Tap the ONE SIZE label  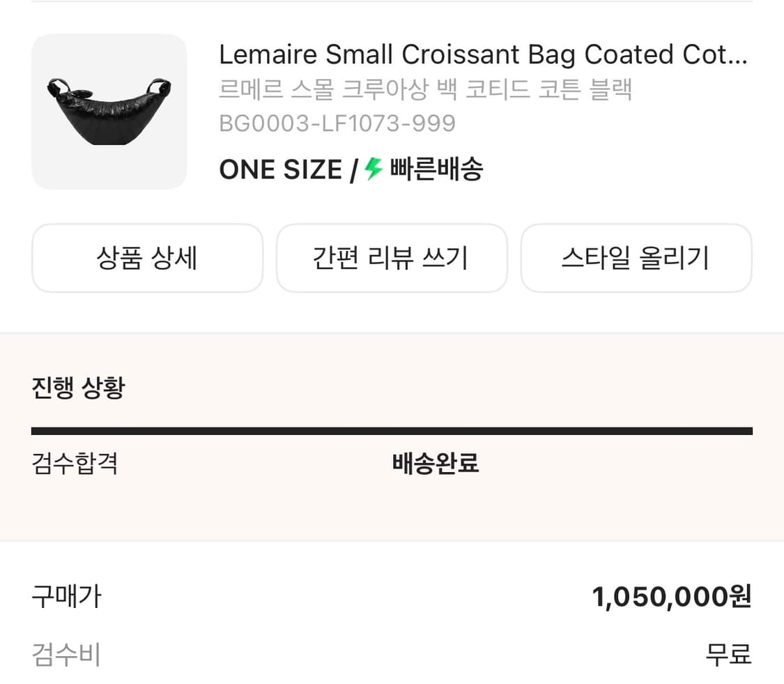coord(280,169)
